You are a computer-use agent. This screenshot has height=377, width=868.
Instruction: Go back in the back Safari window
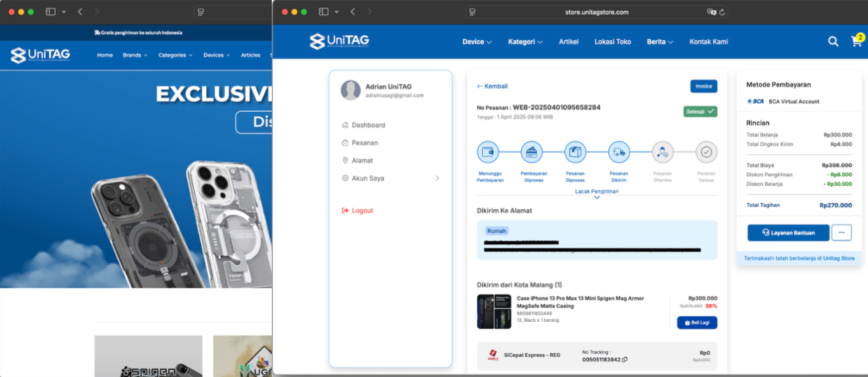[80, 12]
